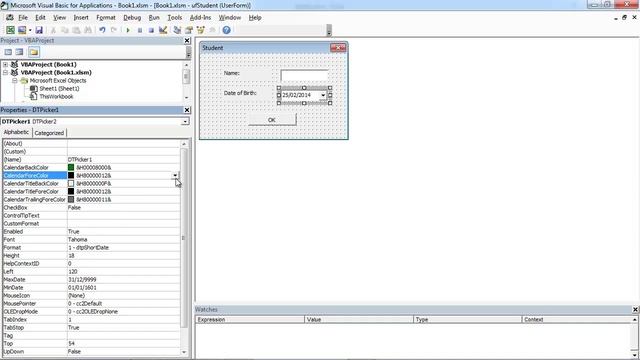Viewport: 640px width, 360px height.
Task: Open the Insert menu
Action: pyautogui.click(x=81, y=18)
